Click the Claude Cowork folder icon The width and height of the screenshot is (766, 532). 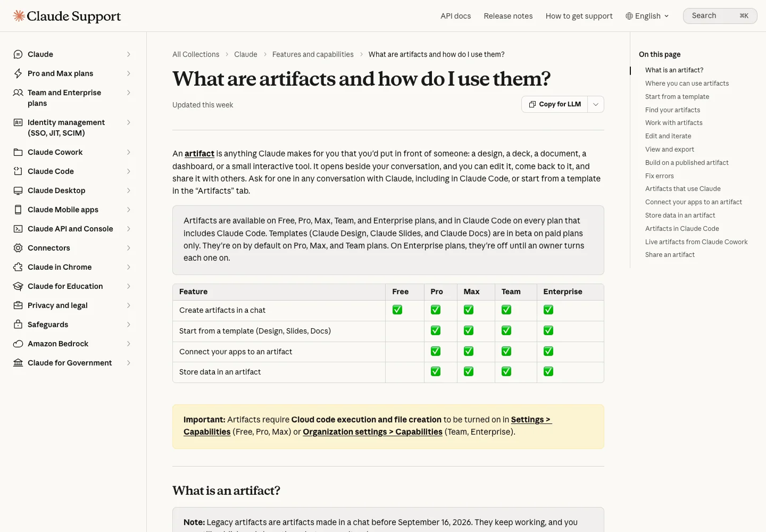18,152
